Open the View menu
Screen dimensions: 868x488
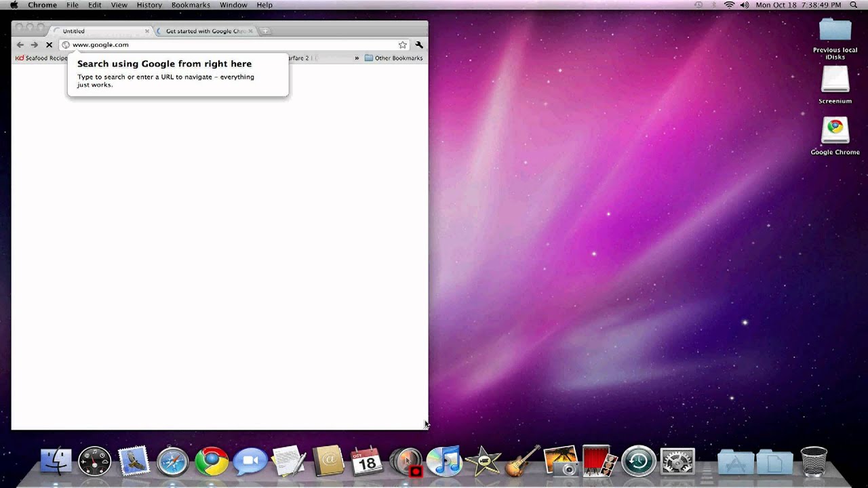[119, 5]
